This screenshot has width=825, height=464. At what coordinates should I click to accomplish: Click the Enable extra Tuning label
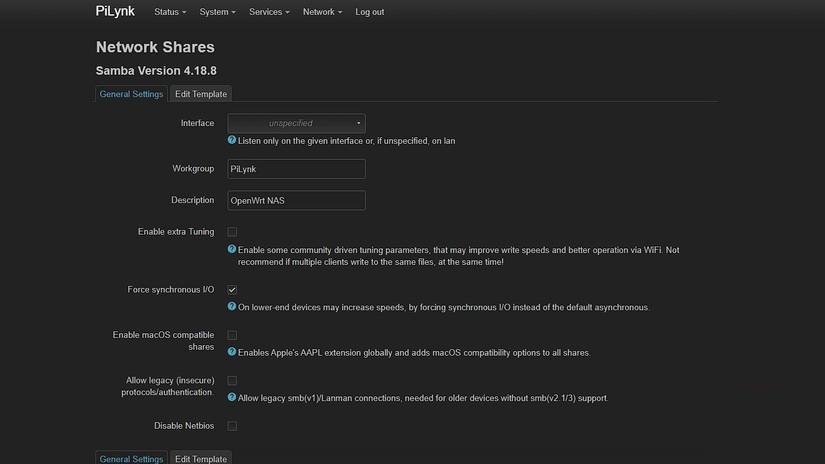coord(176,231)
